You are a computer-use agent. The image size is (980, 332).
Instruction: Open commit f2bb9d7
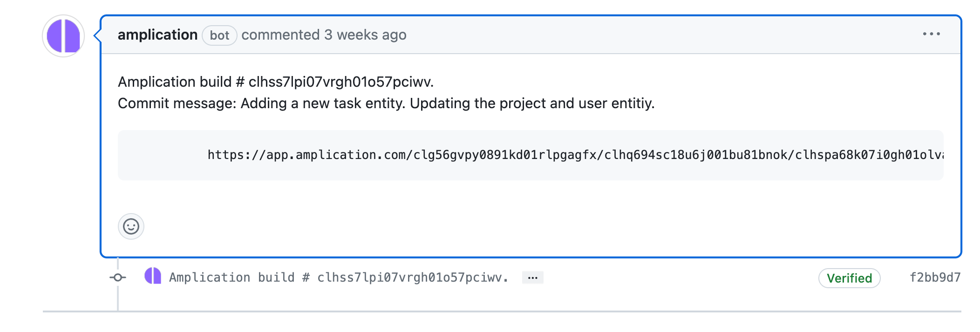click(935, 278)
